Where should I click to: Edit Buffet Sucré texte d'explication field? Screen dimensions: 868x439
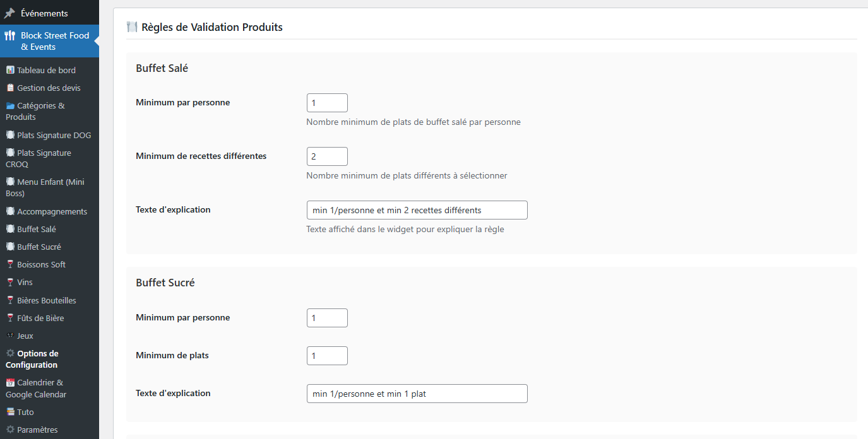[417, 394]
